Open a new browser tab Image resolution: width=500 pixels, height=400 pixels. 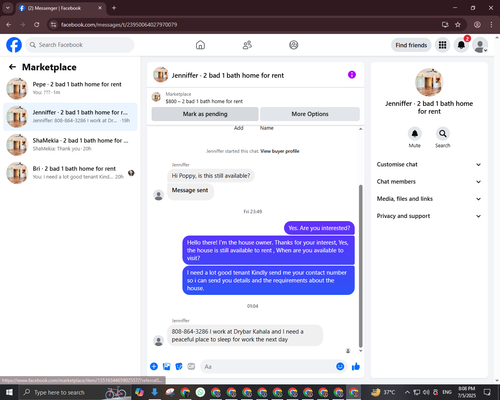tap(114, 8)
